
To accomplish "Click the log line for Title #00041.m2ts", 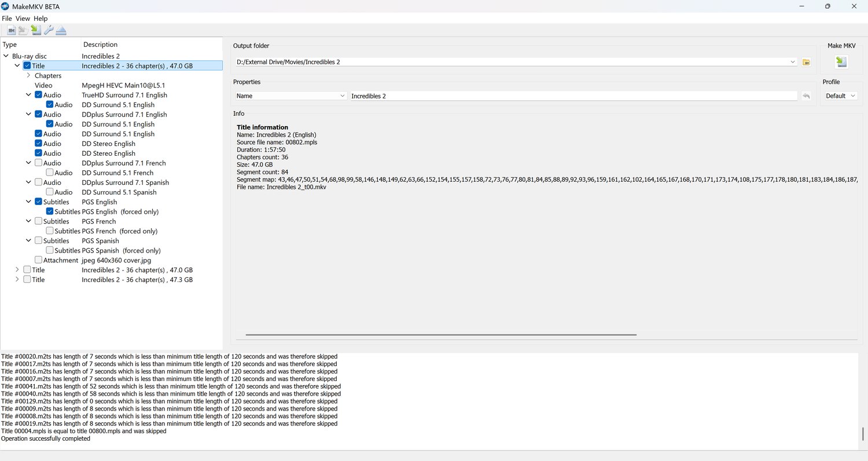I will point(171,386).
